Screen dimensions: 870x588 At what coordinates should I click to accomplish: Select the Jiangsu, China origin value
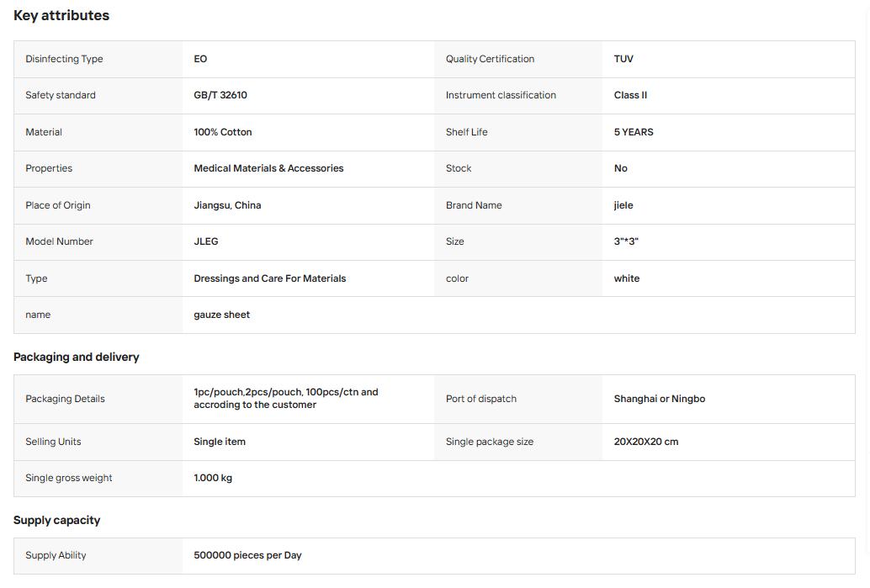point(227,205)
